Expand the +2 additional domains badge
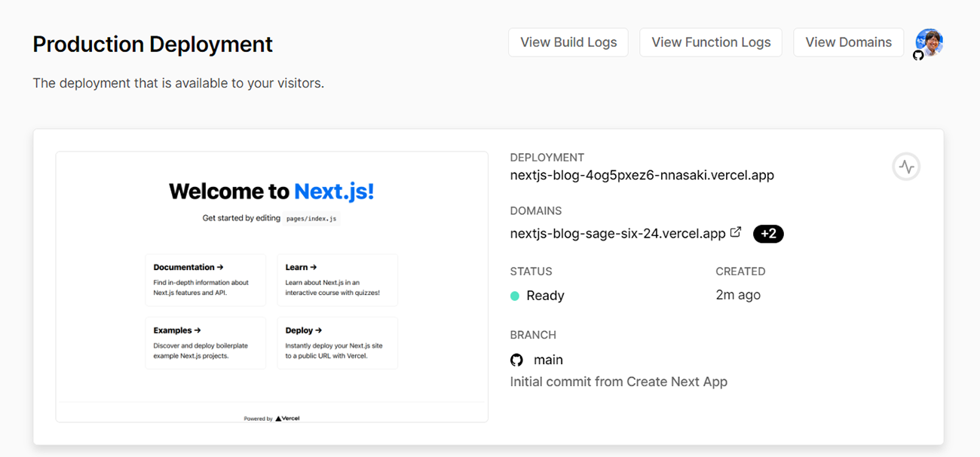 point(768,234)
